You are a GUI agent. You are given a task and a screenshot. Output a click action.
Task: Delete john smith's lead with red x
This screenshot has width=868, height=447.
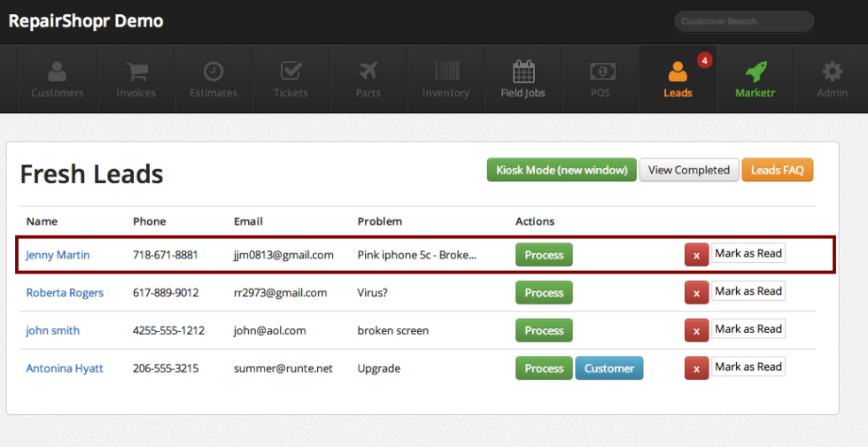[696, 331]
